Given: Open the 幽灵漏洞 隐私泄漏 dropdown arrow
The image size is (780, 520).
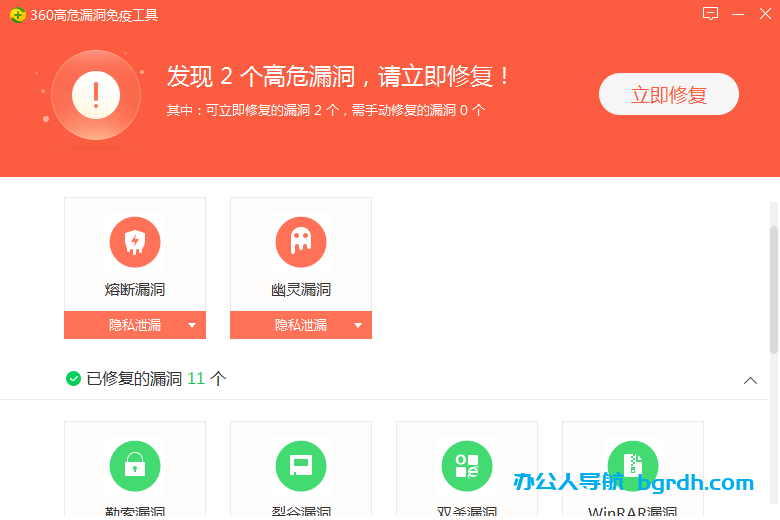Looking at the screenshot, I should point(358,325).
